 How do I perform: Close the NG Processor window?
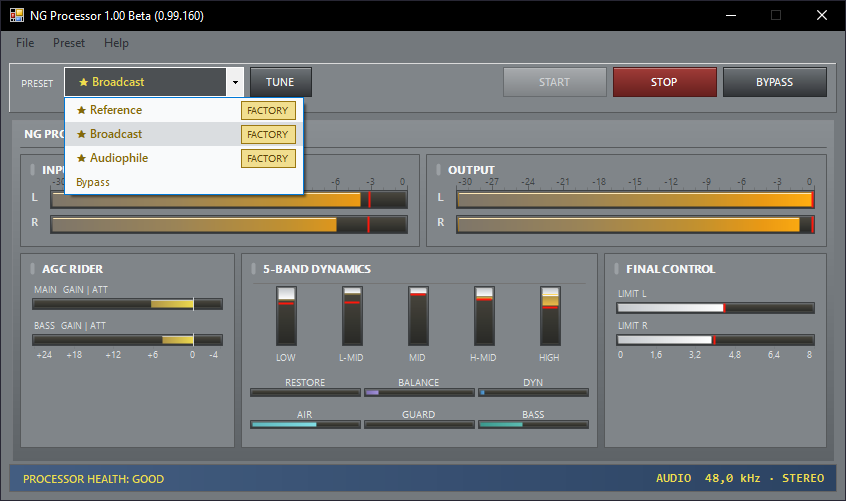pos(822,15)
